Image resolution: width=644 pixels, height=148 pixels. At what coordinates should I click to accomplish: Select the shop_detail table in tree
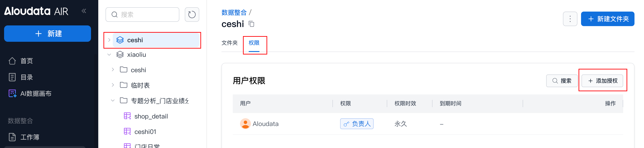point(151,116)
